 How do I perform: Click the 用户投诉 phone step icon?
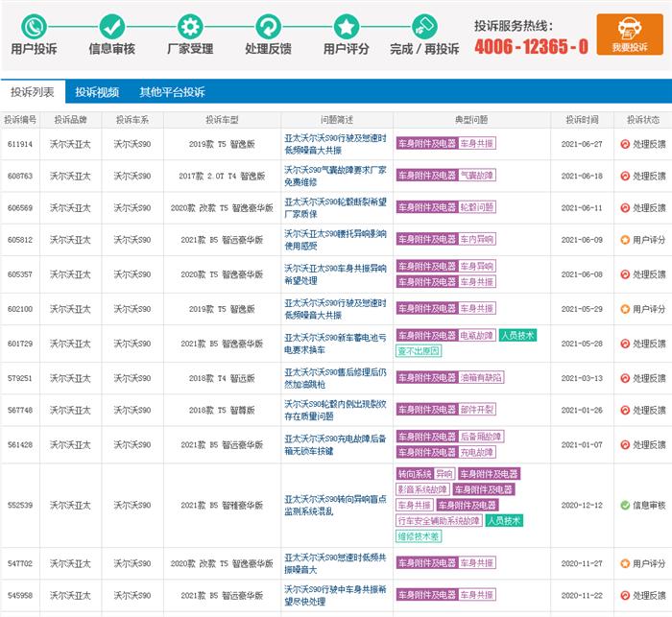pyautogui.click(x=34, y=27)
